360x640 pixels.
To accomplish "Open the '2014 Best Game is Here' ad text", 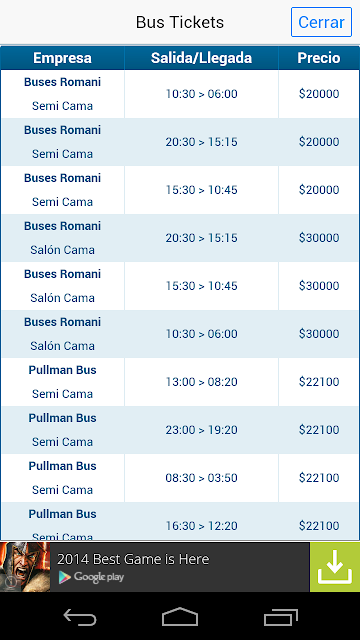I will (x=133, y=559).
